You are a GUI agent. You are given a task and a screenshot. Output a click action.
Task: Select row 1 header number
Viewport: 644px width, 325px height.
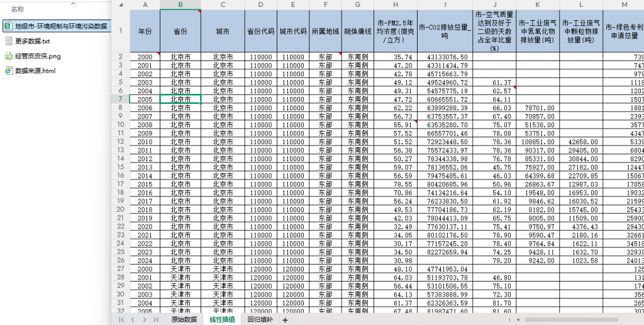coord(121,31)
